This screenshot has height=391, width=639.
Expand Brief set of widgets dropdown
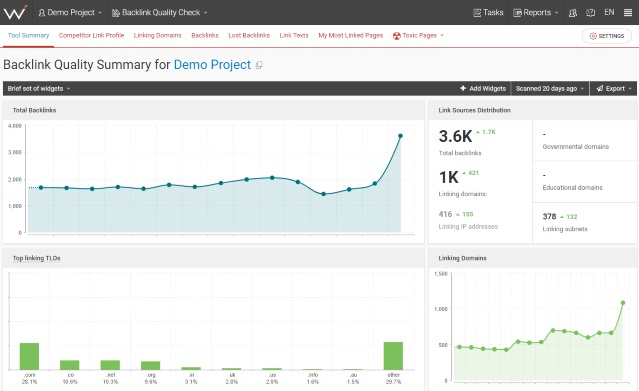(x=39, y=88)
